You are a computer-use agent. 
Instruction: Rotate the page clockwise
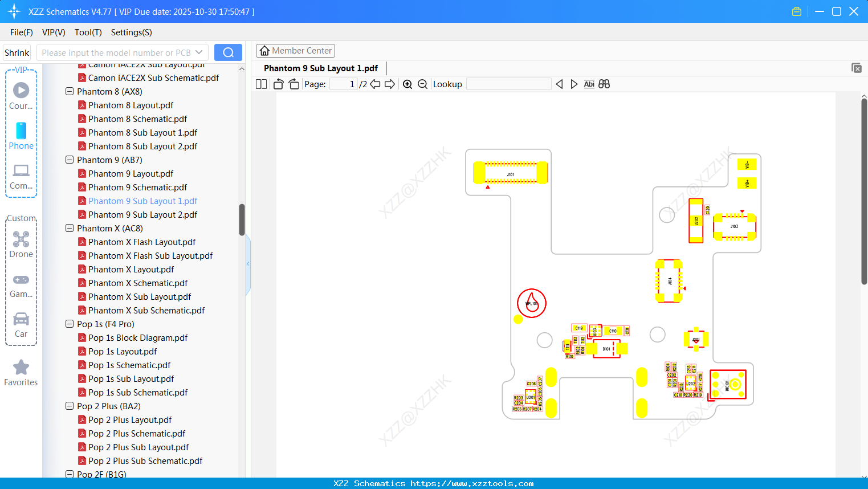294,84
